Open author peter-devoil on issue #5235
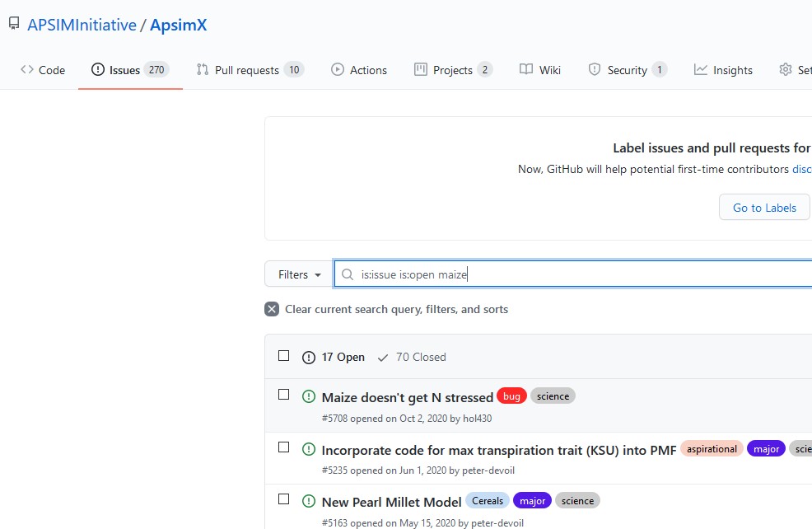This screenshot has height=529, width=812. (488, 470)
